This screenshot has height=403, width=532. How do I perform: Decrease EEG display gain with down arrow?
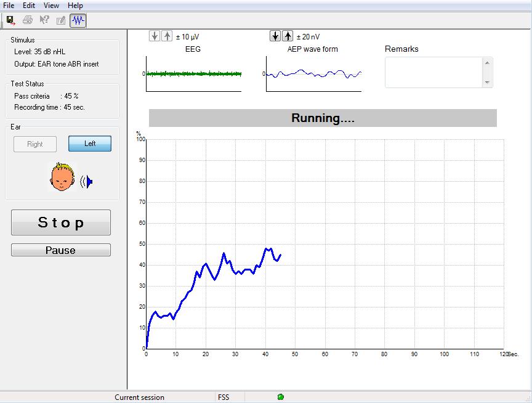pyautogui.click(x=155, y=36)
